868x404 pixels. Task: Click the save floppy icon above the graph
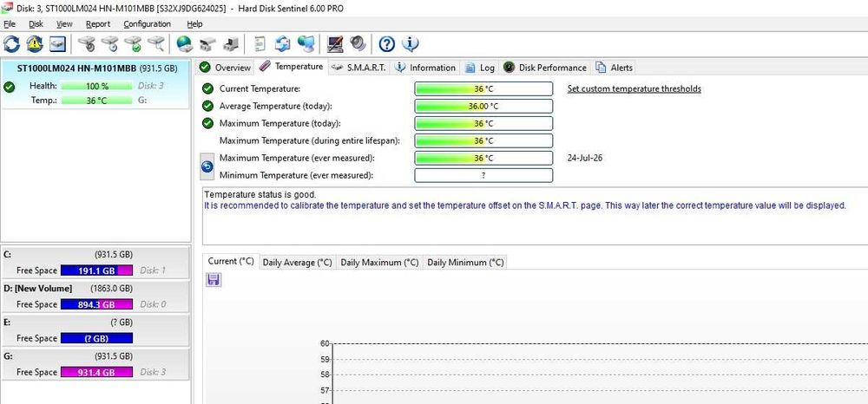pyautogui.click(x=214, y=280)
